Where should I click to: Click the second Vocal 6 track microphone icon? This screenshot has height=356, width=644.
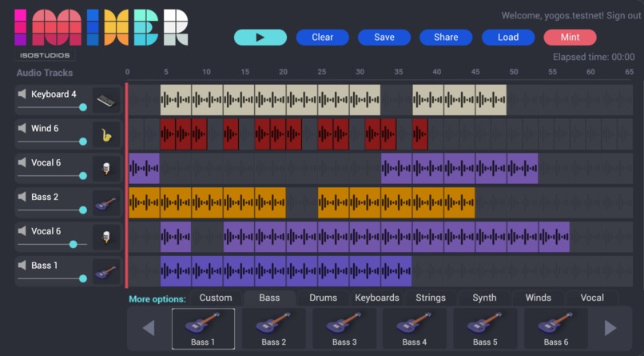pyautogui.click(x=106, y=238)
